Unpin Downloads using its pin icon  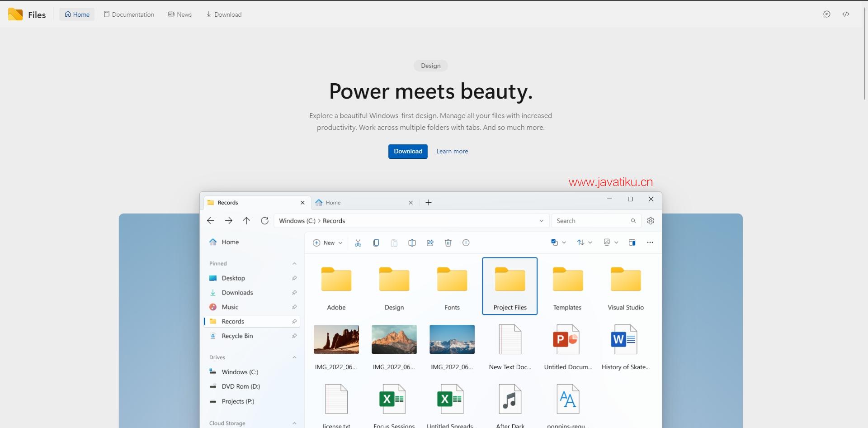click(294, 293)
